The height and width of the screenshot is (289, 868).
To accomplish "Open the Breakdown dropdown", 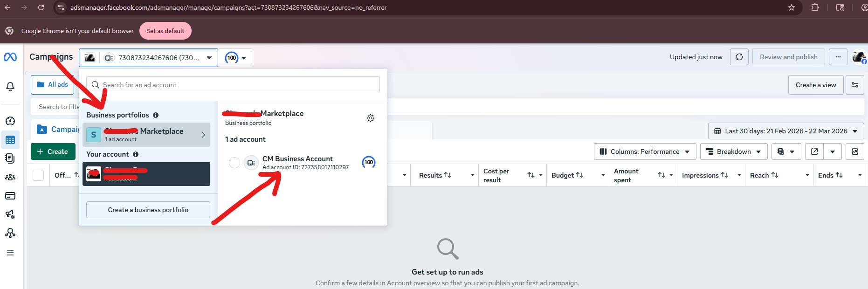I will [734, 151].
